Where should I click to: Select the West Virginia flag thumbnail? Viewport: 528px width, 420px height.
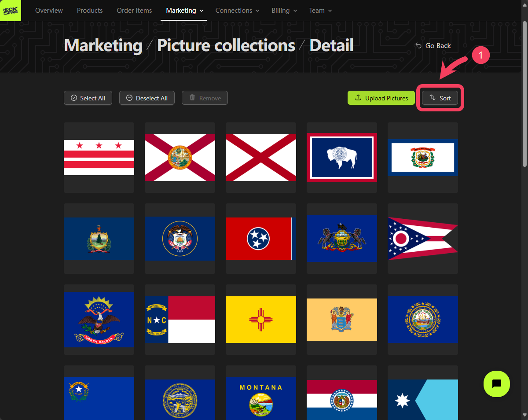point(423,158)
